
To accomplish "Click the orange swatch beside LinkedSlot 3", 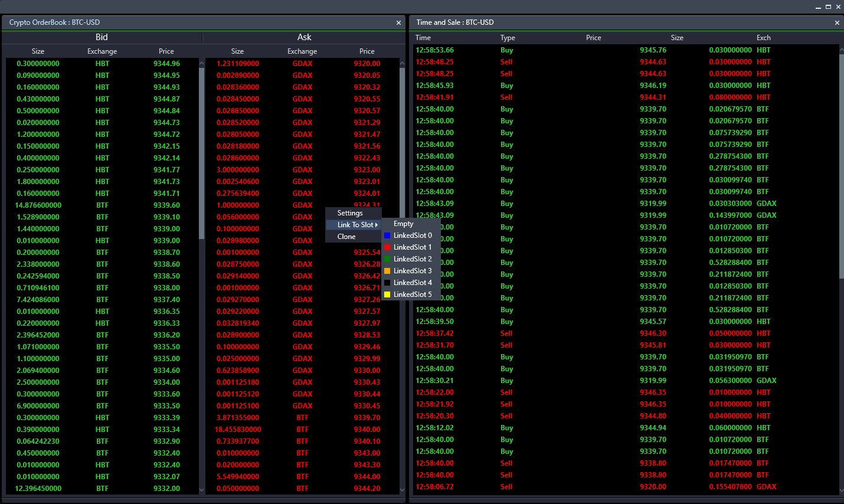I will pyautogui.click(x=388, y=270).
